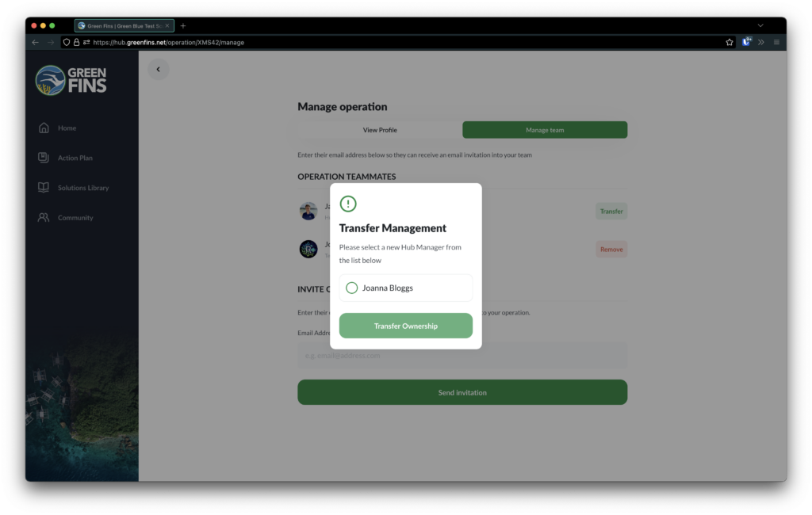The width and height of the screenshot is (812, 515).
Task: Open the browser tab list dropdown arrow
Action: click(x=760, y=25)
